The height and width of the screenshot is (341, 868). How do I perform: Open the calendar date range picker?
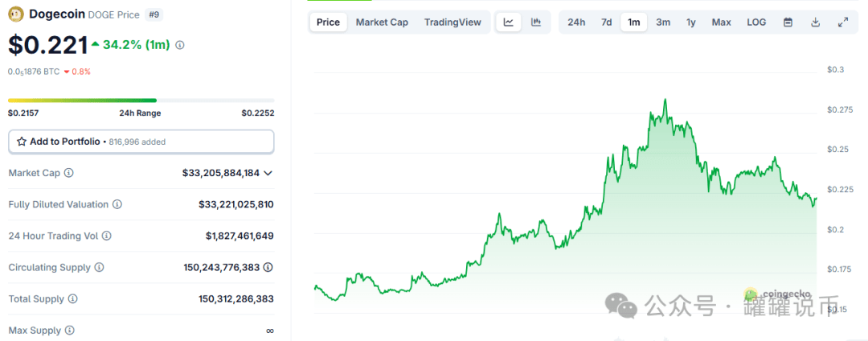pos(788,23)
